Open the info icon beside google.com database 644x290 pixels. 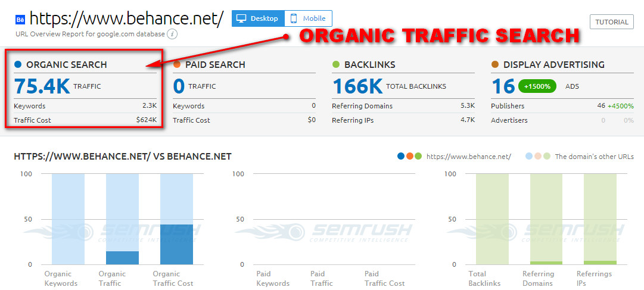point(173,34)
